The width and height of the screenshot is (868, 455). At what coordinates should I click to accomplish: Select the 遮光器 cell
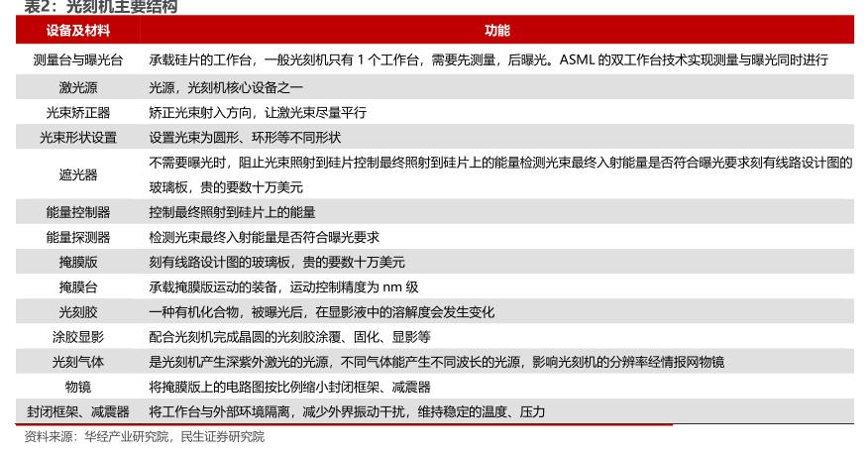78,174
